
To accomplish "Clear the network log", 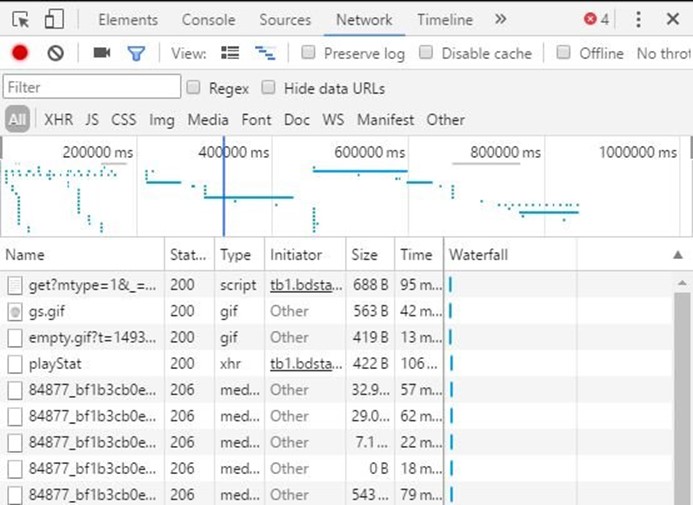I will pos(55,53).
